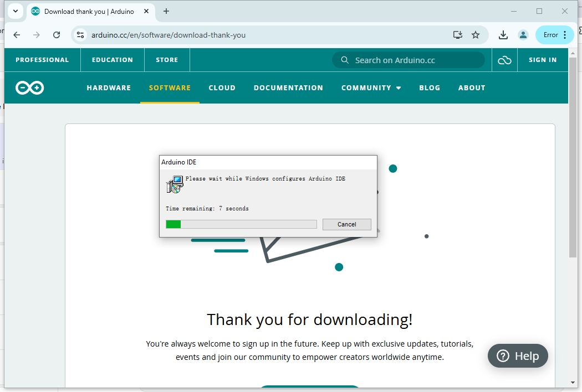Viewport: 582px width, 392px height.
Task: Click the Error update button in Chrome
Action: pyautogui.click(x=550, y=35)
